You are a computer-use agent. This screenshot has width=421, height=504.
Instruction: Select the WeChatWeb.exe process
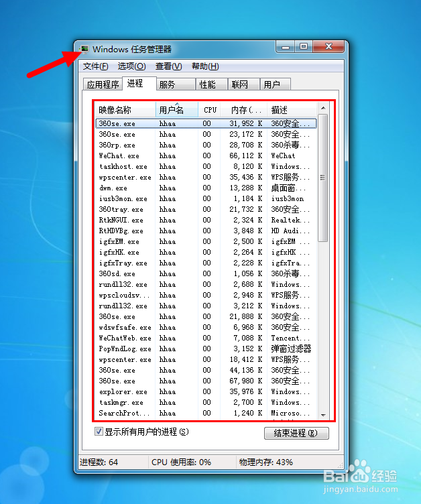(206, 338)
